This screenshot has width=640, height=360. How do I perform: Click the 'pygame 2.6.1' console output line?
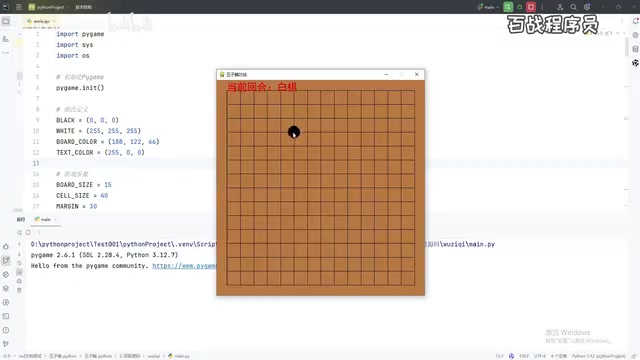[104, 255]
